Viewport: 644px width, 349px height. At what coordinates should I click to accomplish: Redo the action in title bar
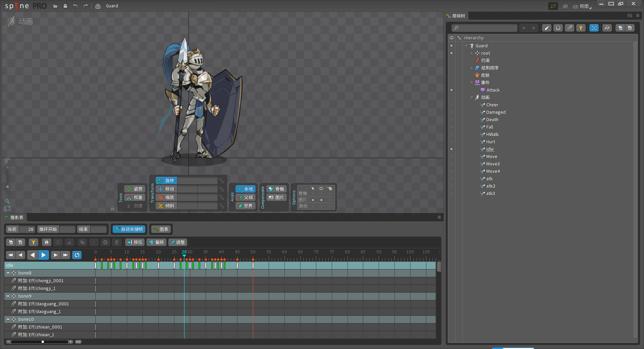(x=86, y=6)
